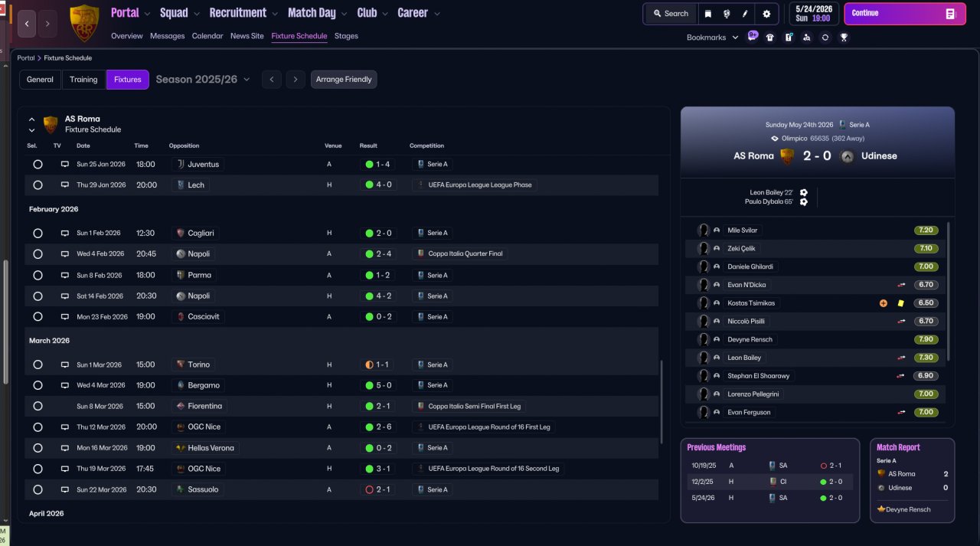Click the report card bookmark shortcut icon
This screenshot has height=546, width=980.
(789, 37)
